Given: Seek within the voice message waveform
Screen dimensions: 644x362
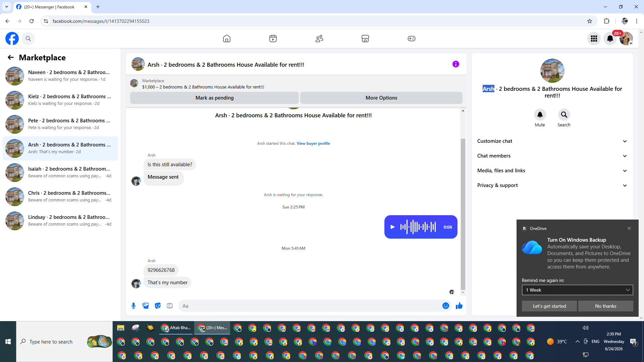Looking at the screenshot, I should (x=418, y=227).
